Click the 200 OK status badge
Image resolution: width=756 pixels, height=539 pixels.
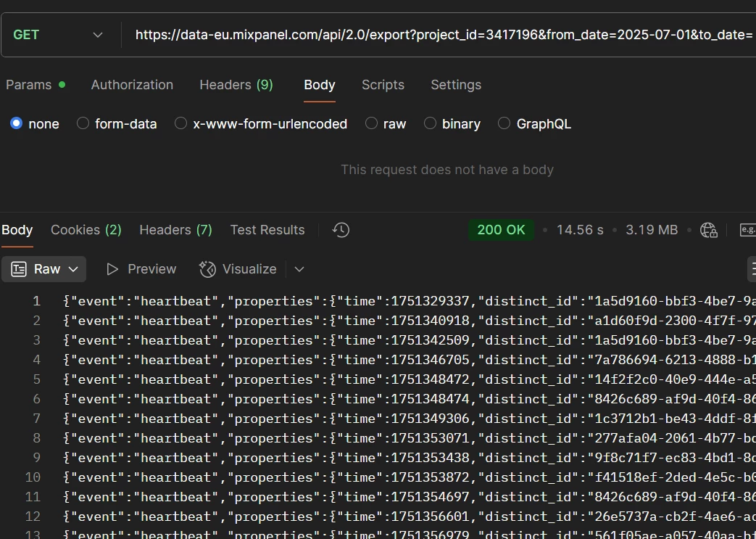point(501,230)
